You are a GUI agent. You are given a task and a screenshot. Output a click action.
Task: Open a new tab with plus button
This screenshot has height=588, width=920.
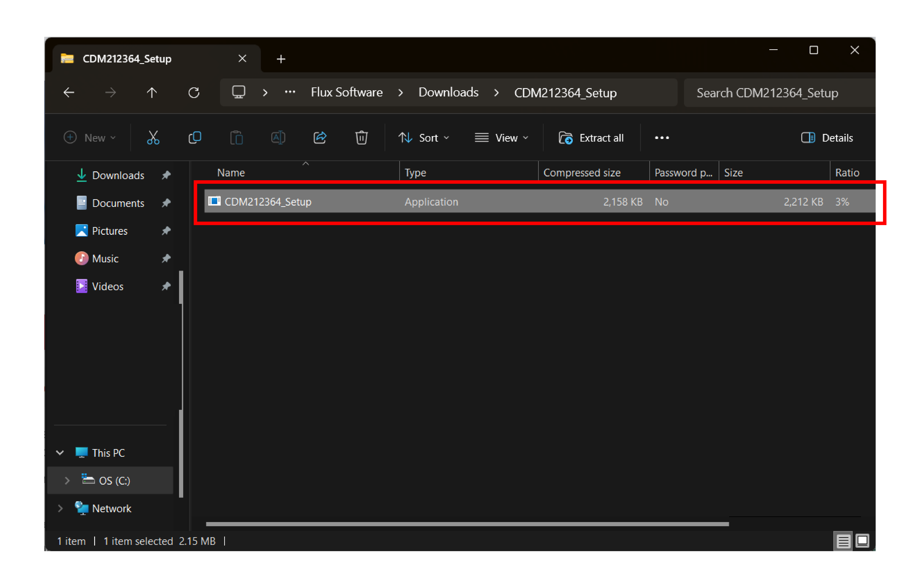281,59
